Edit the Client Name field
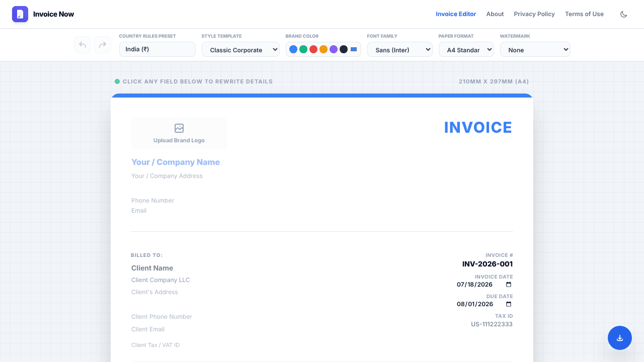The width and height of the screenshot is (644, 362). coord(152,268)
